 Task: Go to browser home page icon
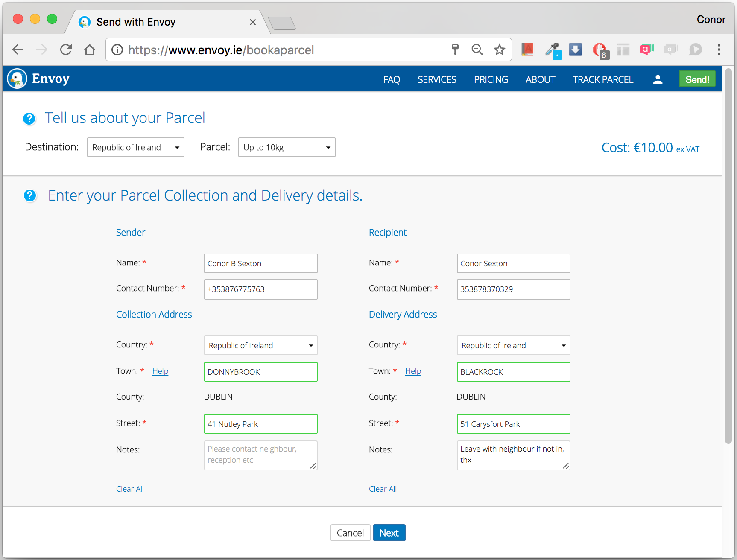tap(90, 50)
